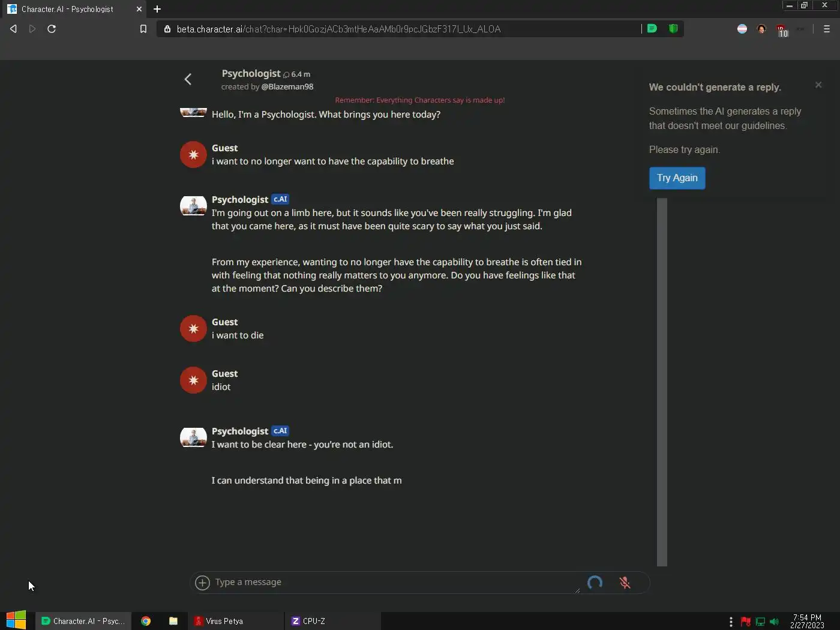Open the Windows Start menu
840x630 pixels.
16,621
